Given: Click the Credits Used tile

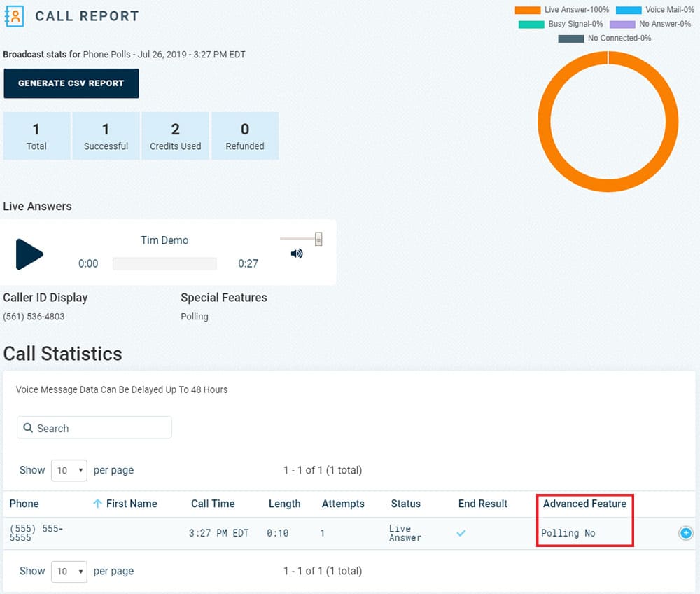Looking at the screenshot, I should (x=176, y=136).
